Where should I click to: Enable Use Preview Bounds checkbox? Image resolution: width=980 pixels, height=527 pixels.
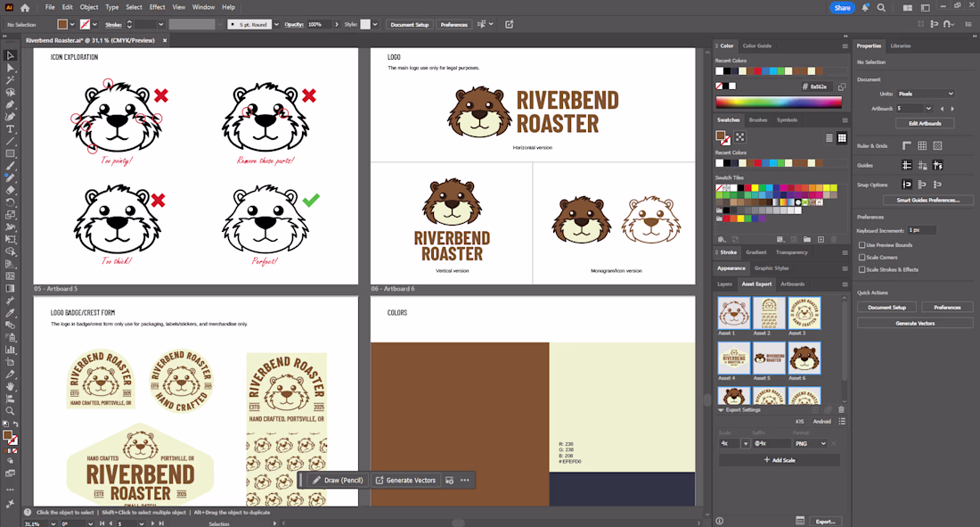click(x=862, y=244)
